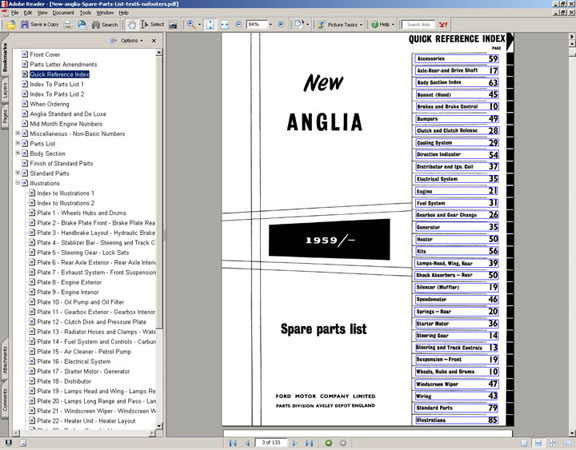
Task: Click the Rotate view icon
Action: click(x=299, y=25)
